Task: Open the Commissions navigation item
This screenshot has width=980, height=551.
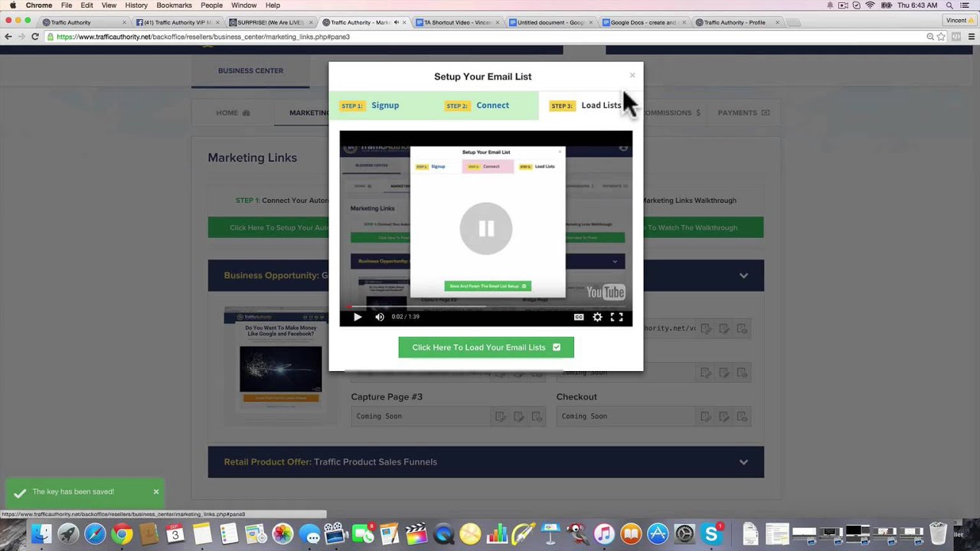Action: point(671,112)
